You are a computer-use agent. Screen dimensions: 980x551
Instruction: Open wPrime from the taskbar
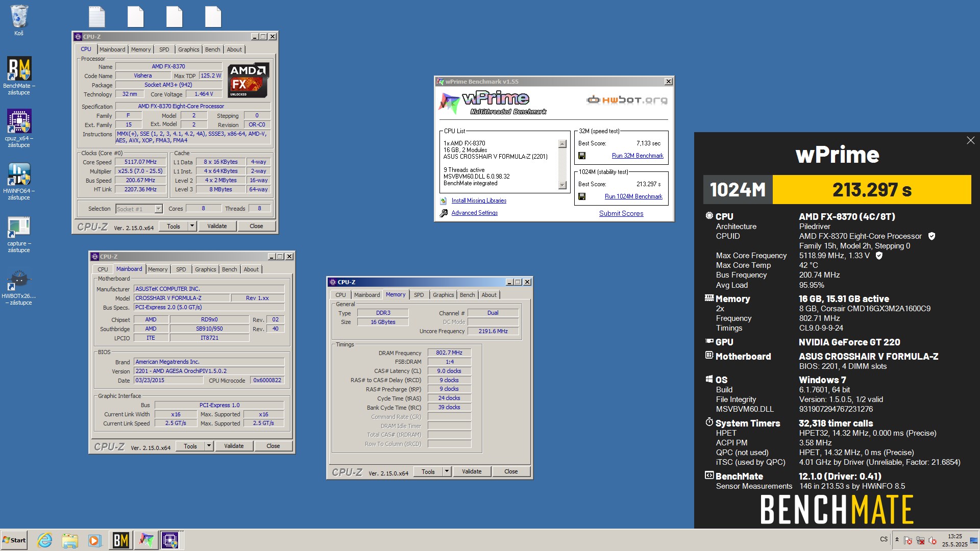(146, 540)
